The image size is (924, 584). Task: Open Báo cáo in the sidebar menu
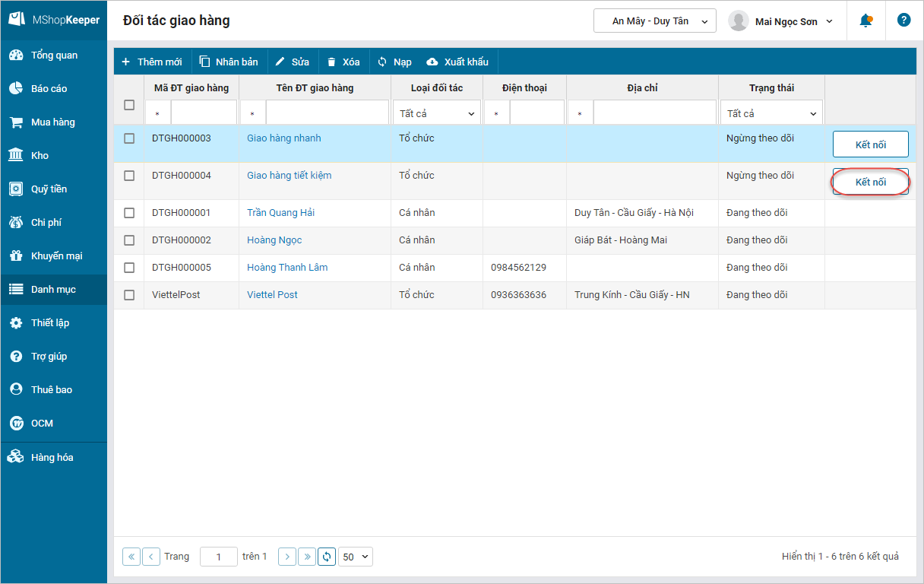(x=49, y=89)
